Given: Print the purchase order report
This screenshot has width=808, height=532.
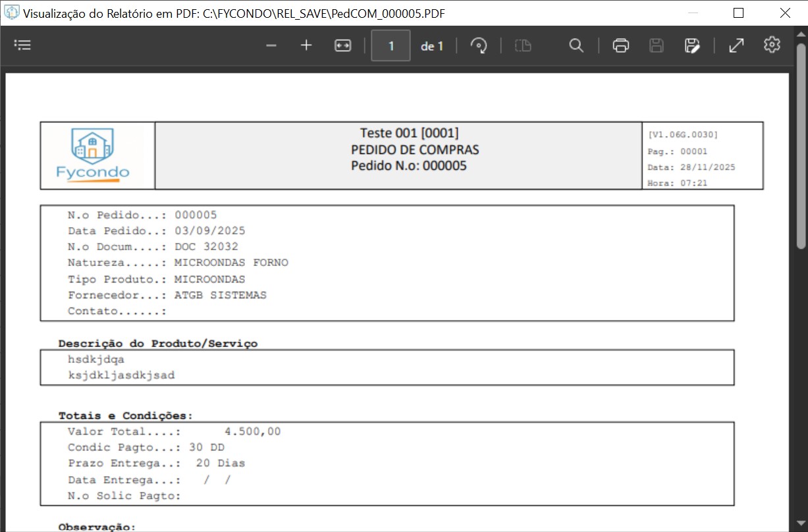Looking at the screenshot, I should (620, 45).
